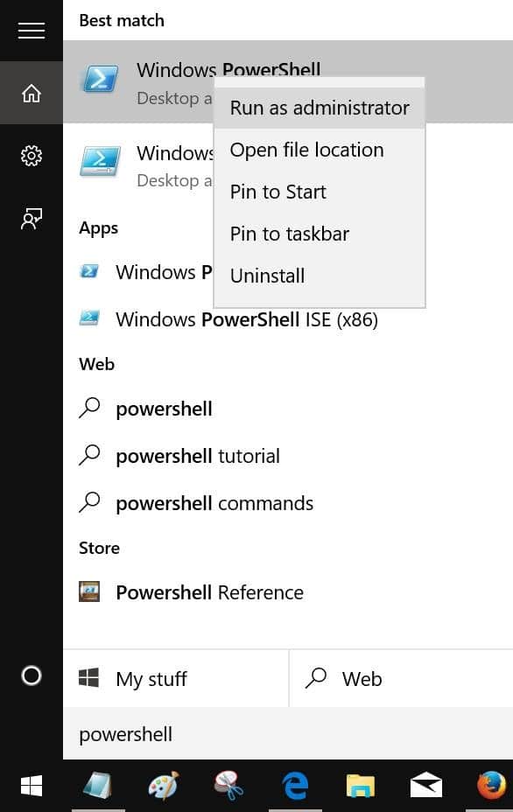The image size is (513, 812).
Task: Select Open file location
Action: (x=306, y=150)
